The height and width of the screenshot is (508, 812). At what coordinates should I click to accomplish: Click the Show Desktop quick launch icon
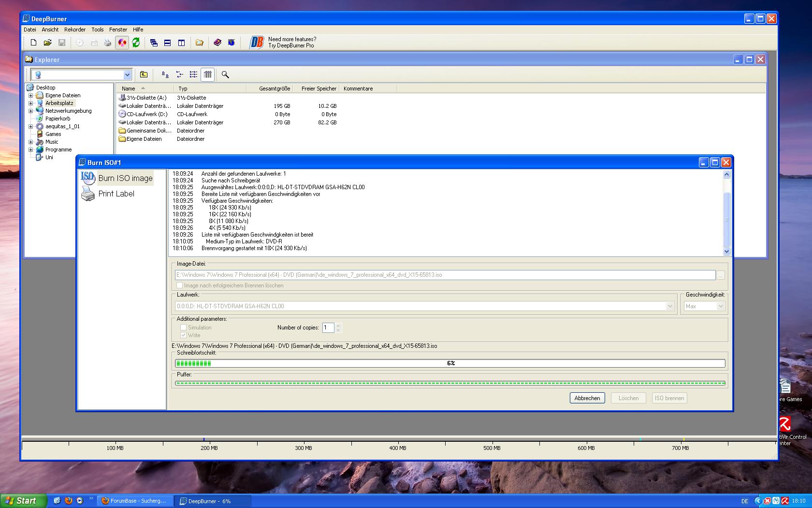point(57,501)
